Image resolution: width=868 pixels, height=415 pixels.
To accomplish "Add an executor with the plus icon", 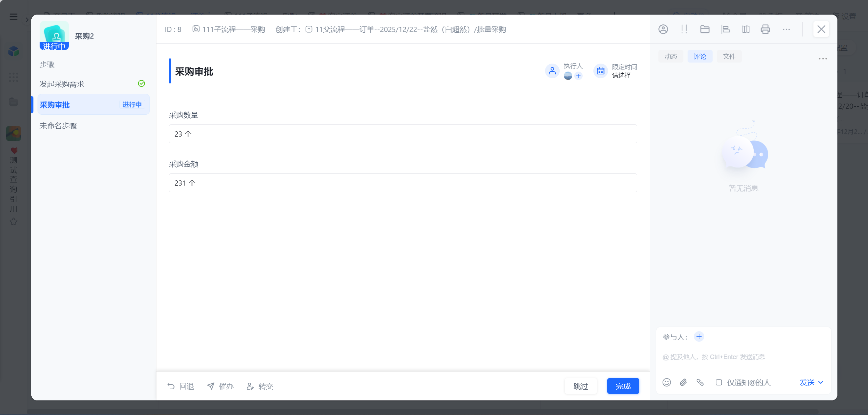I will pos(578,76).
